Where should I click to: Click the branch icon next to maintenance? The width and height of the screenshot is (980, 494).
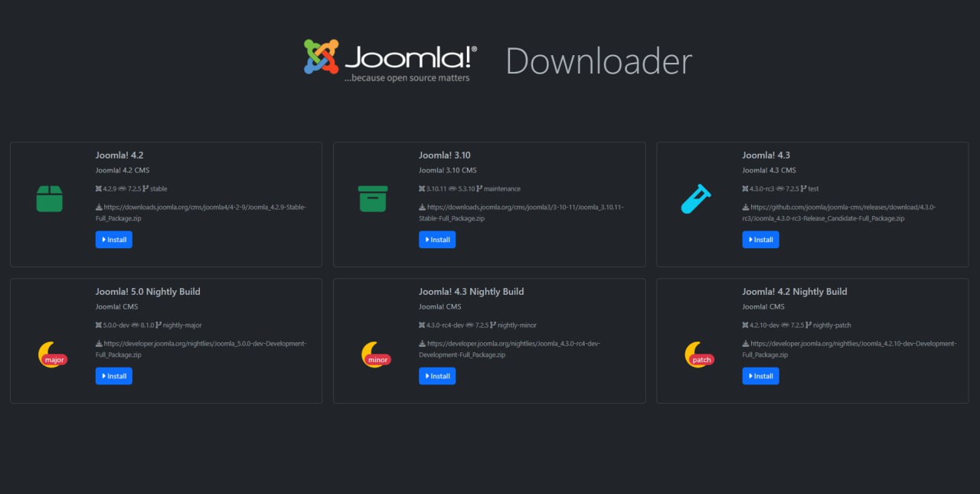pos(479,188)
